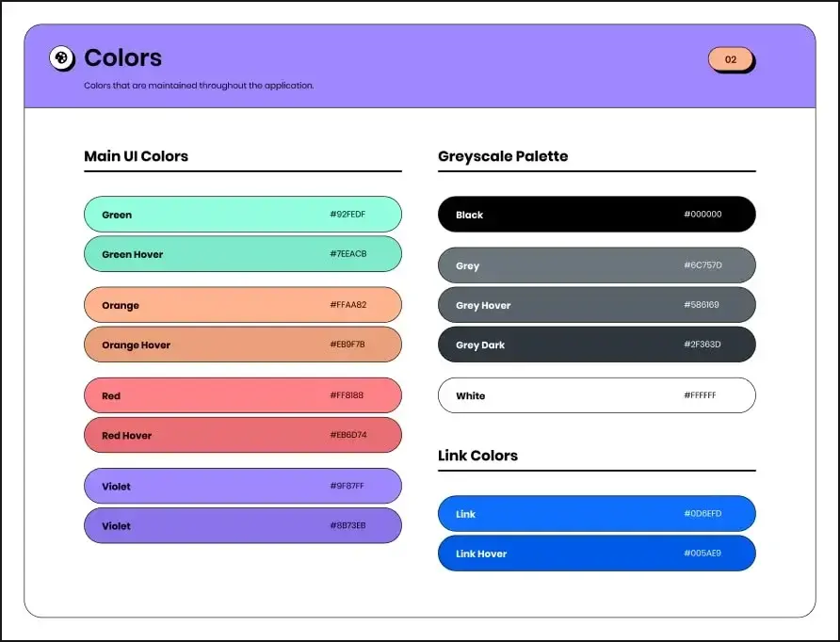Pick the Link Hover swatch

pyautogui.click(x=596, y=554)
